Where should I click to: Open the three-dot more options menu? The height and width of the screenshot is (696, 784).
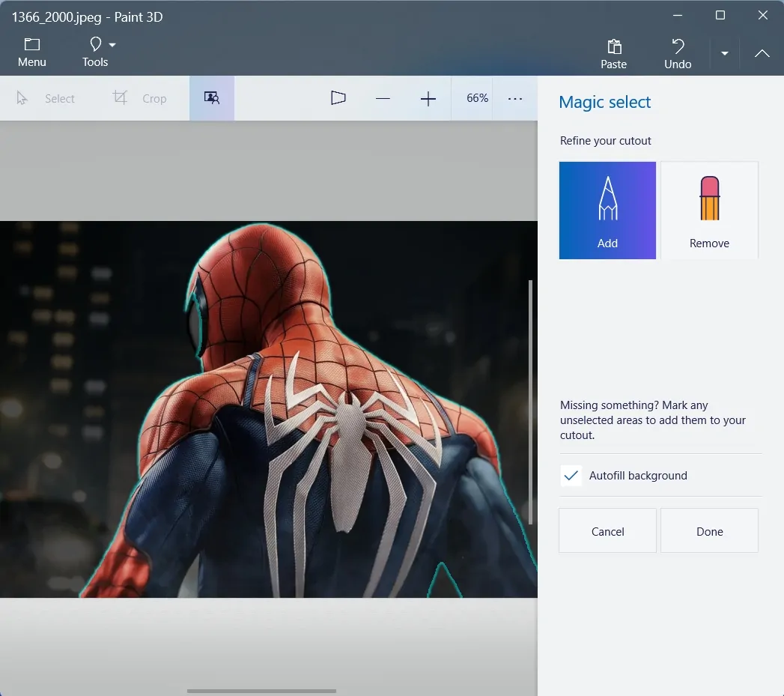click(515, 99)
